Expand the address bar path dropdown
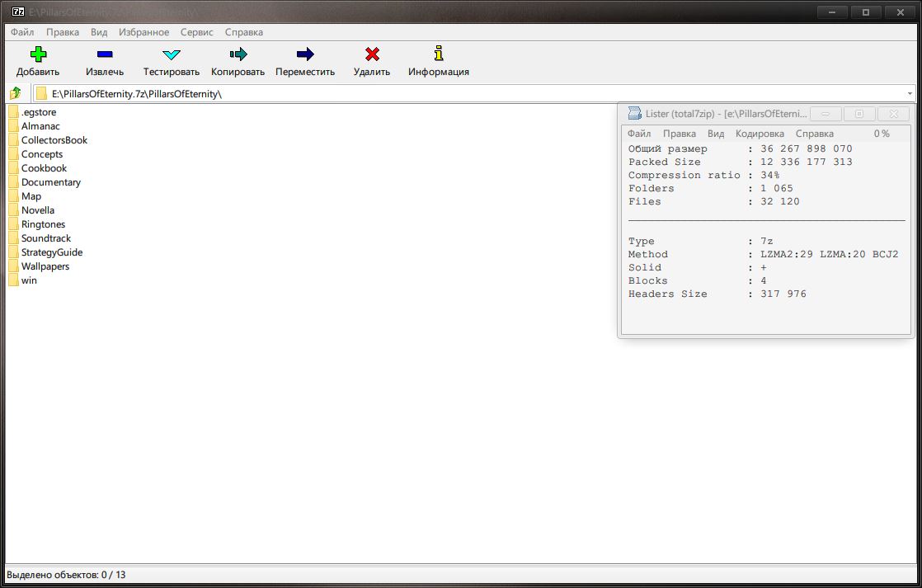The image size is (922, 588). click(x=910, y=93)
